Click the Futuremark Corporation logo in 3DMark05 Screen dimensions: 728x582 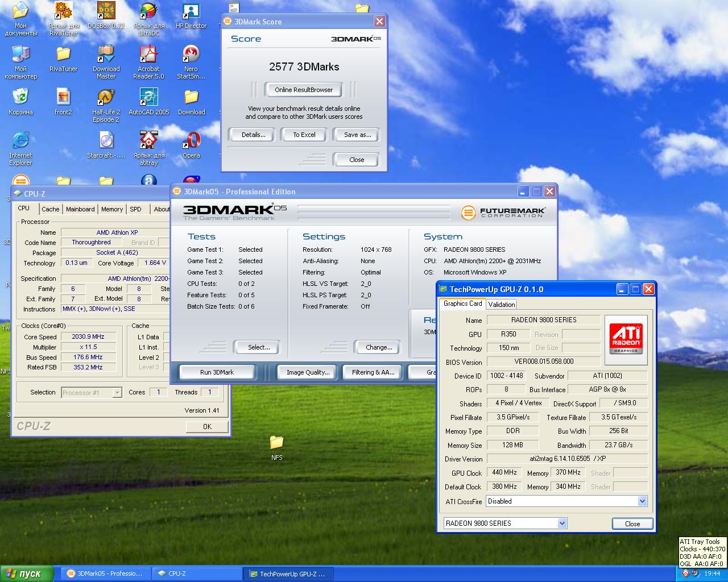pyautogui.click(x=503, y=213)
